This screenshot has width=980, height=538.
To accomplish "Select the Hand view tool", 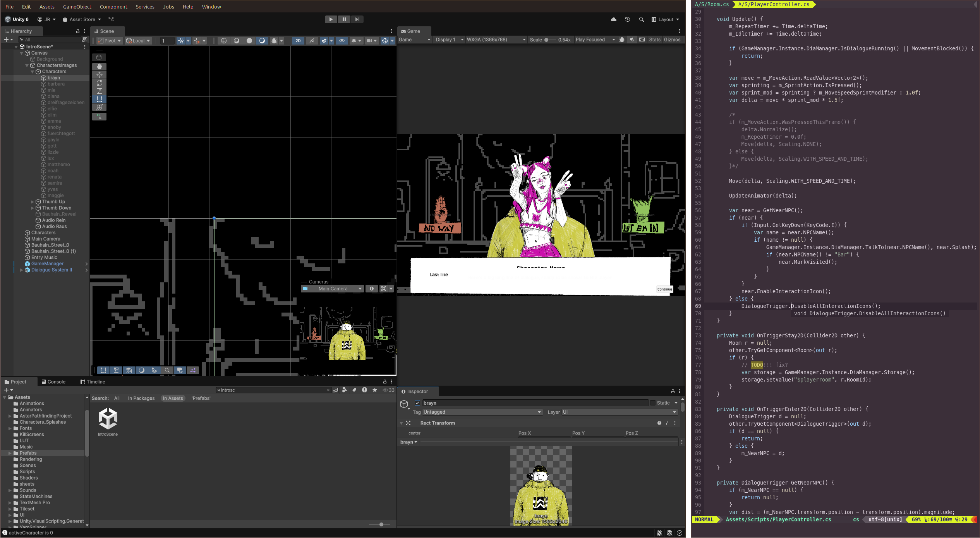I will coord(99,67).
